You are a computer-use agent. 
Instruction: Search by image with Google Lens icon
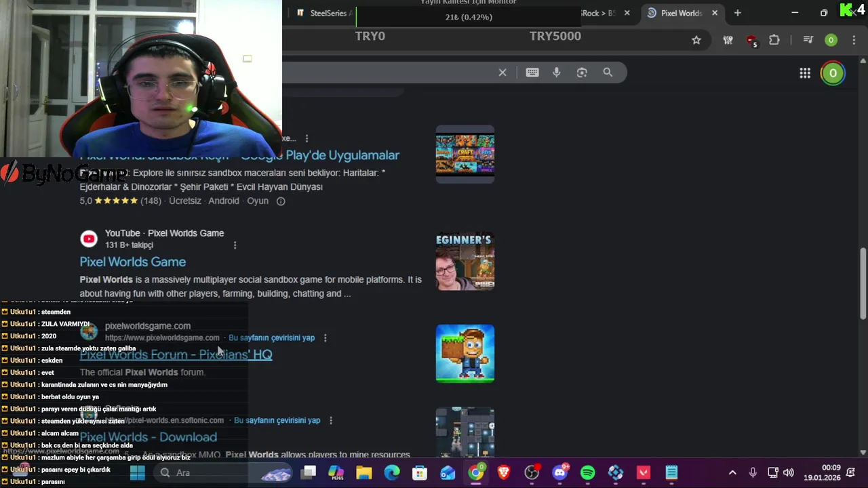point(582,73)
